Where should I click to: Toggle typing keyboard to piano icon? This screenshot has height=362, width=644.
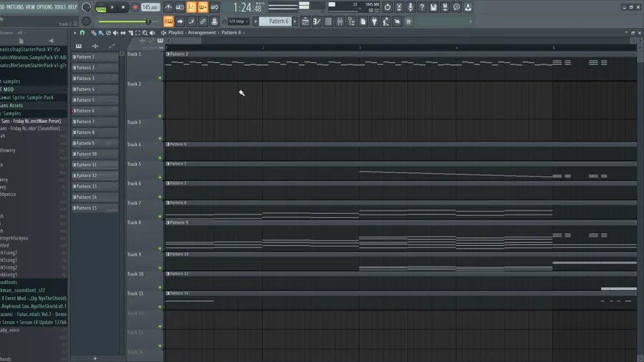tap(168, 21)
